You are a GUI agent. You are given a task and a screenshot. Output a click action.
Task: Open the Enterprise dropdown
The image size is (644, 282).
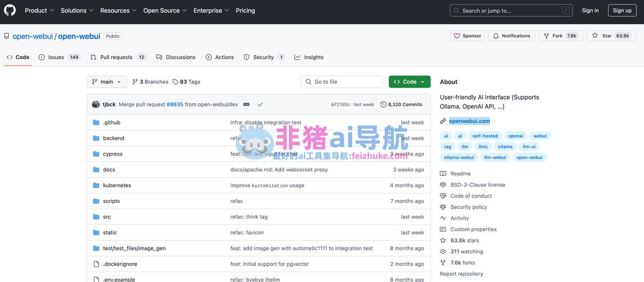[211, 11]
